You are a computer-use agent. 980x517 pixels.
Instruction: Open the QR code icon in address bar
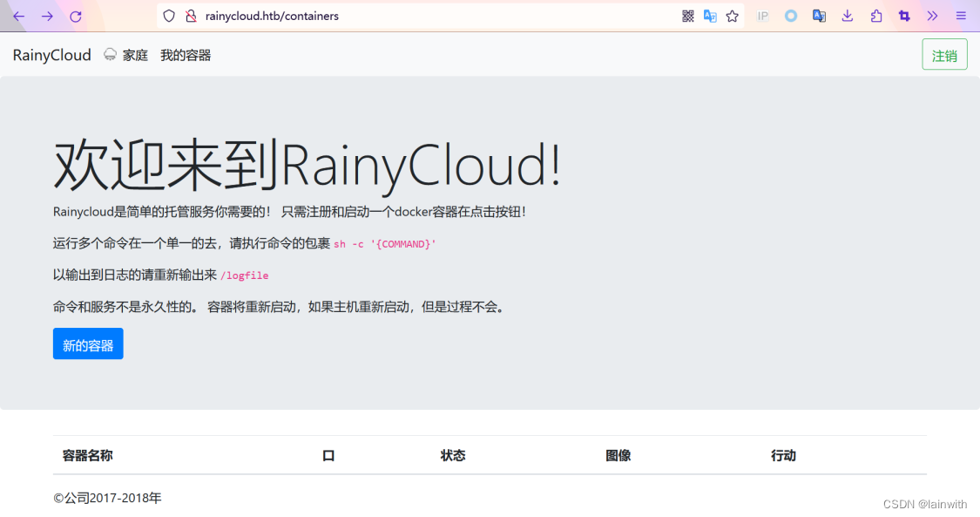(687, 17)
